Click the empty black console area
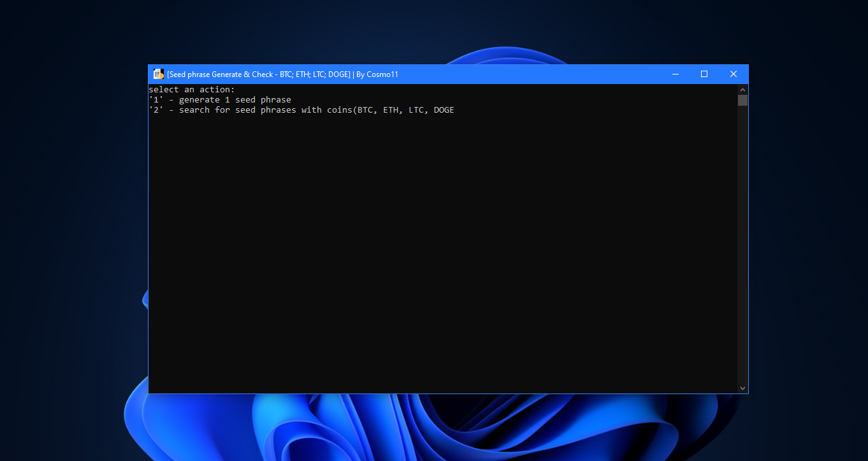 click(443, 255)
